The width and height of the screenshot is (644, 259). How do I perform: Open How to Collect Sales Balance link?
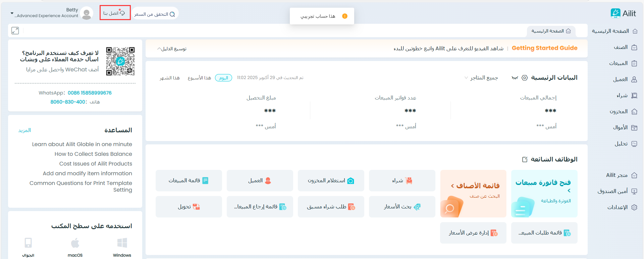93,154
